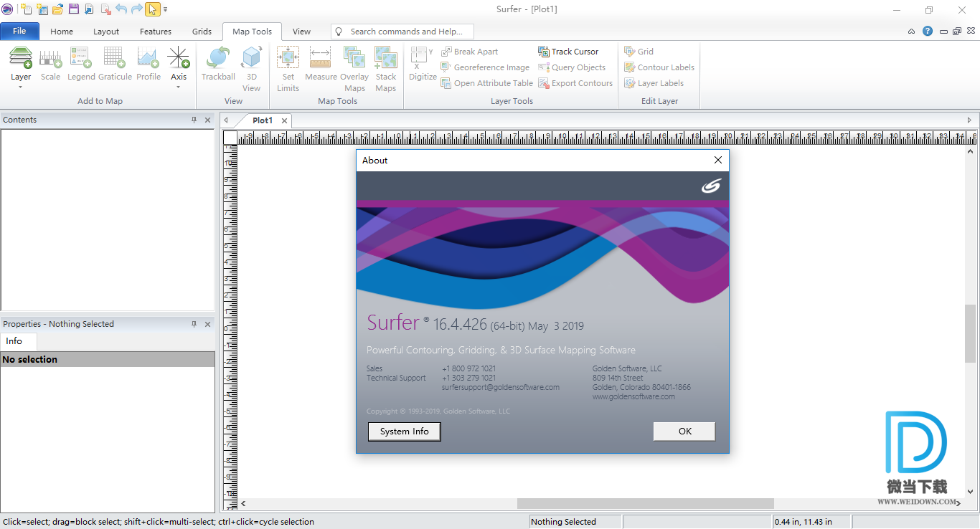
Task: Open the File menu
Action: [x=19, y=31]
